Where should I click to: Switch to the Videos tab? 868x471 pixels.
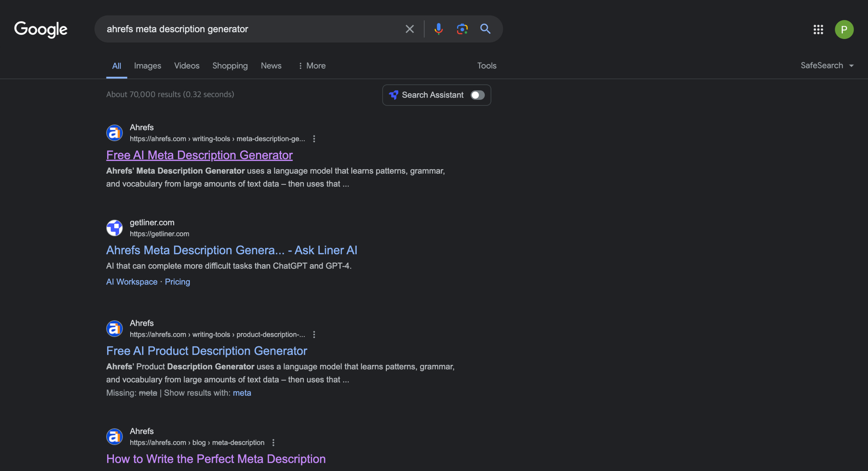coord(187,66)
